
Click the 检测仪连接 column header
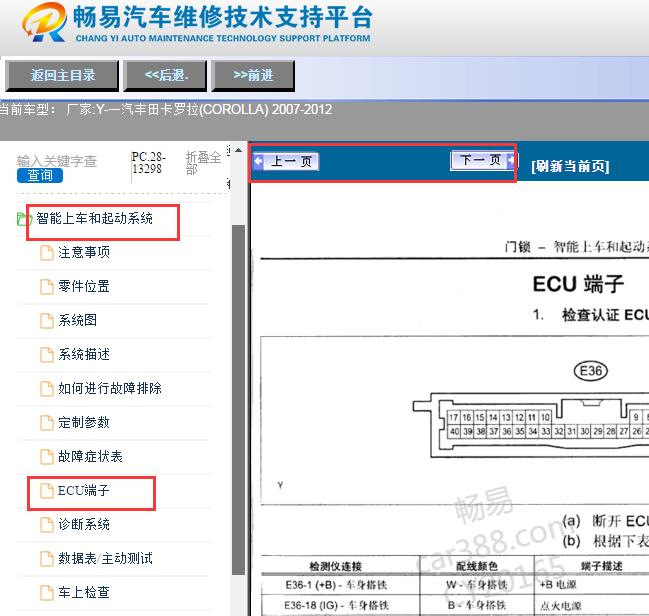coord(336,566)
